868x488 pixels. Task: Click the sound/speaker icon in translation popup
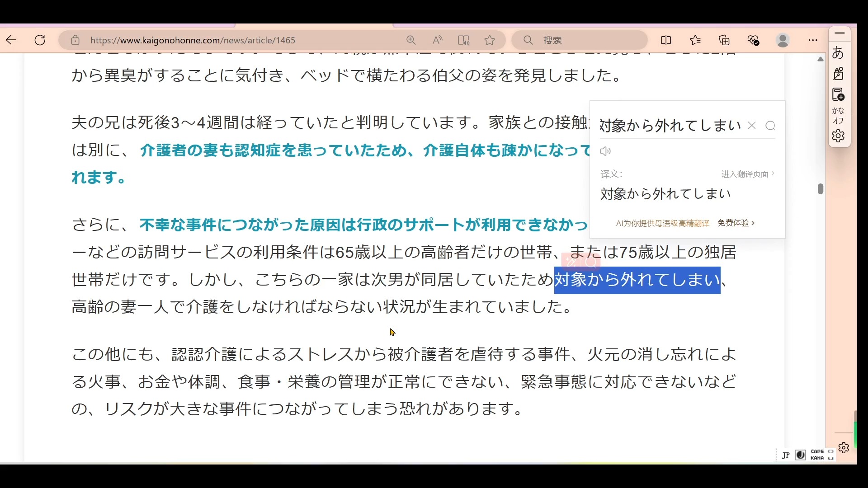[605, 151]
